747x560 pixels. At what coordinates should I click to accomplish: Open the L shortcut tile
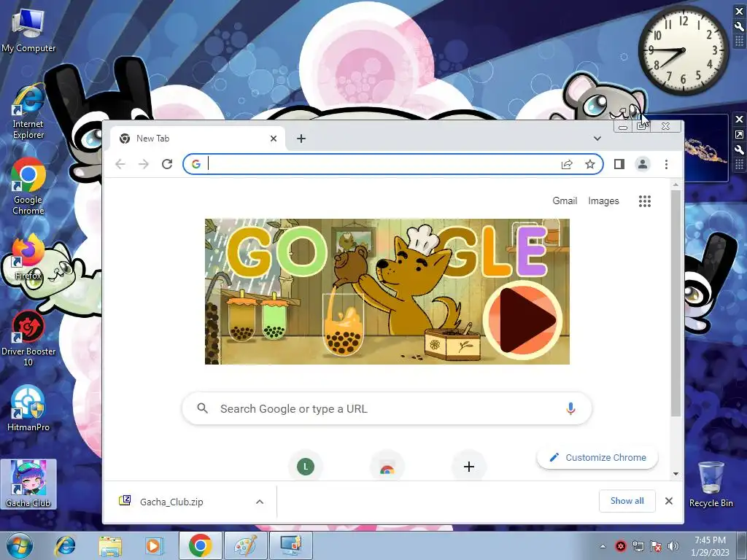pos(306,467)
